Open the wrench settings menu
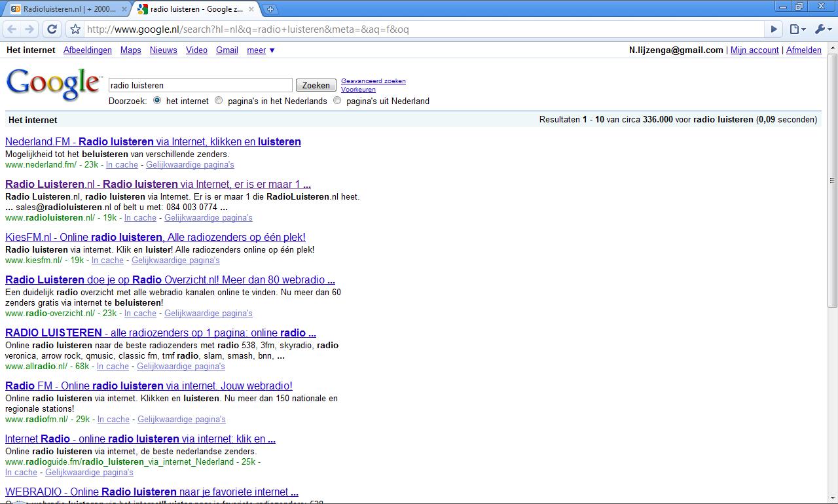838x504 pixels. 822,29
